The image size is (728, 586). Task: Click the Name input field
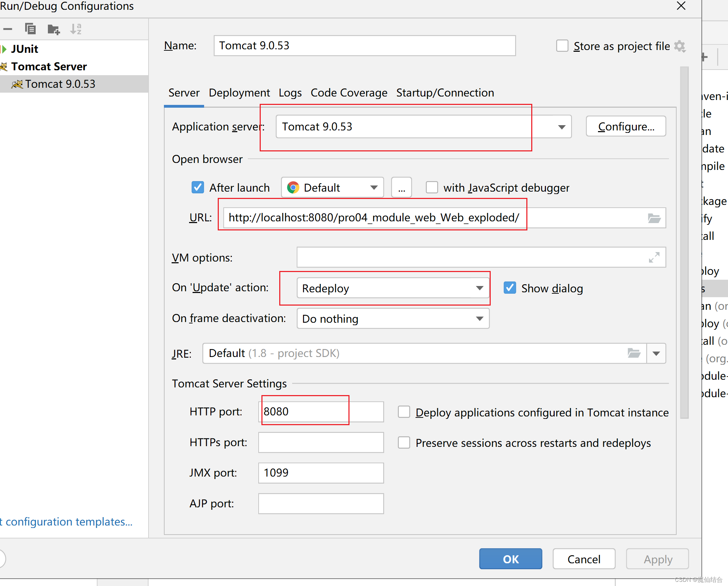pos(365,45)
